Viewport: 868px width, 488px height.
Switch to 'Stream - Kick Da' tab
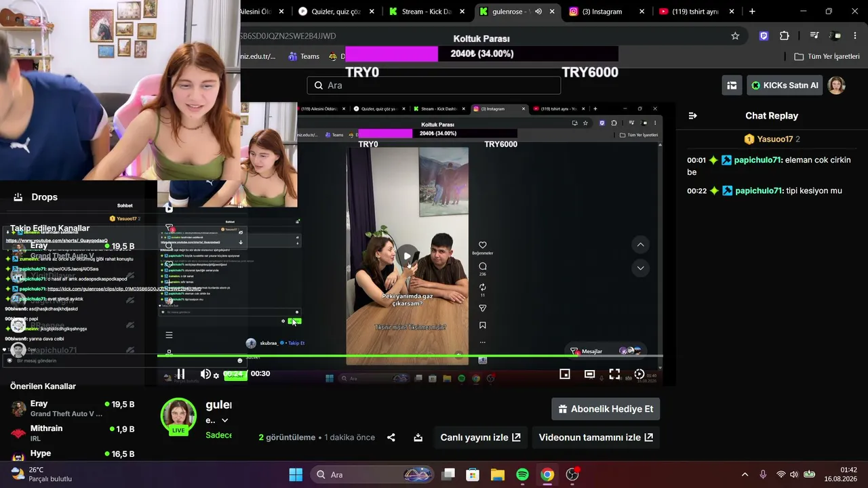pyautogui.click(x=427, y=12)
